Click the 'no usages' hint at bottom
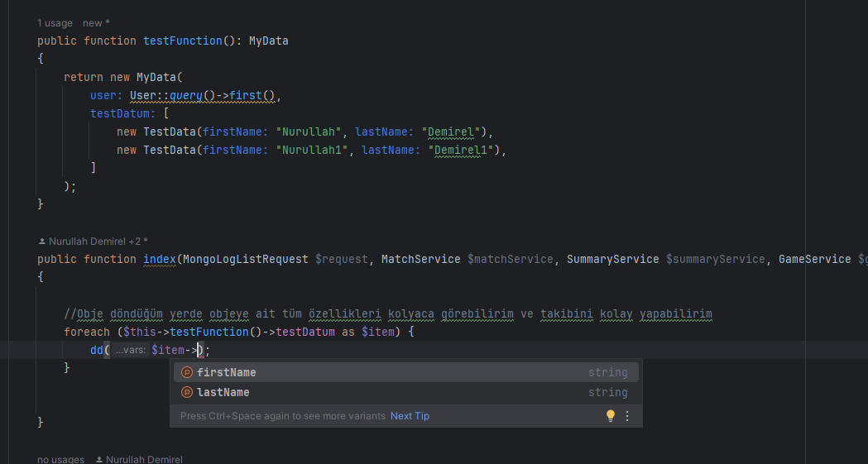The image size is (868, 464). point(61,459)
